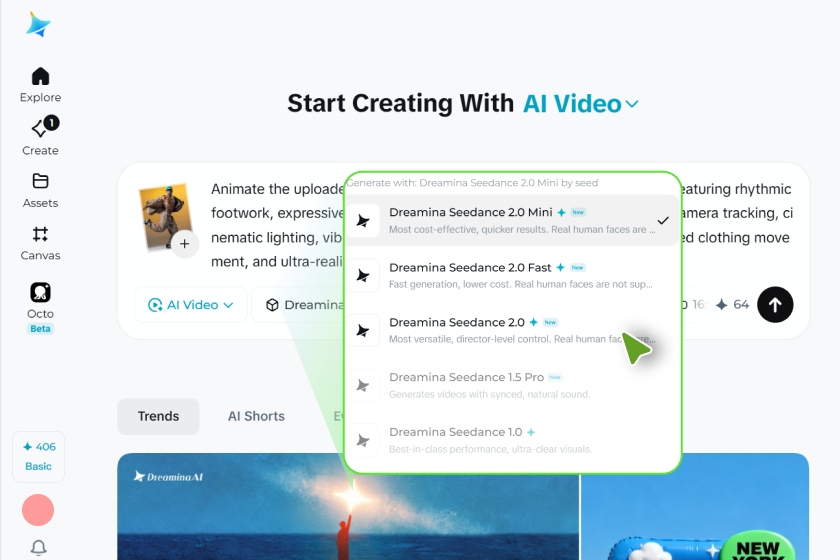Click the Seedance 2.0 Mini model icon
840x560 pixels.
pyautogui.click(x=363, y=220)
